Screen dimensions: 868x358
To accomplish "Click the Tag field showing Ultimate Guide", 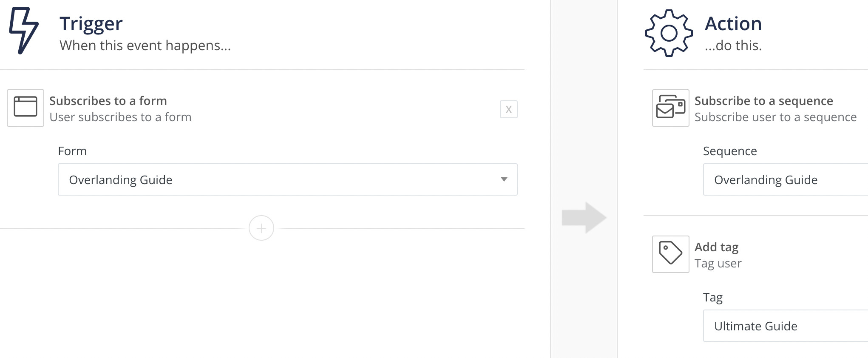I will pyautogui.click(x=786, y=326).
